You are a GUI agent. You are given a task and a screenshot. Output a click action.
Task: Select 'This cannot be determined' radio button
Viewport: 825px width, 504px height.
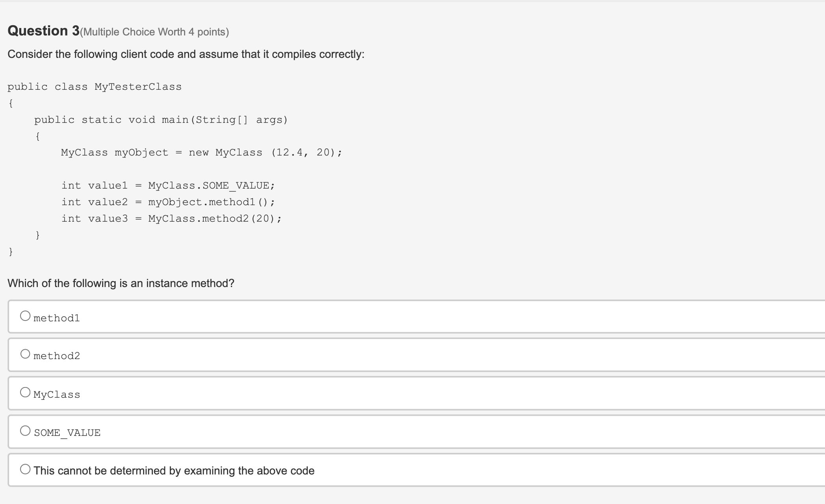(x=25, y=469)
